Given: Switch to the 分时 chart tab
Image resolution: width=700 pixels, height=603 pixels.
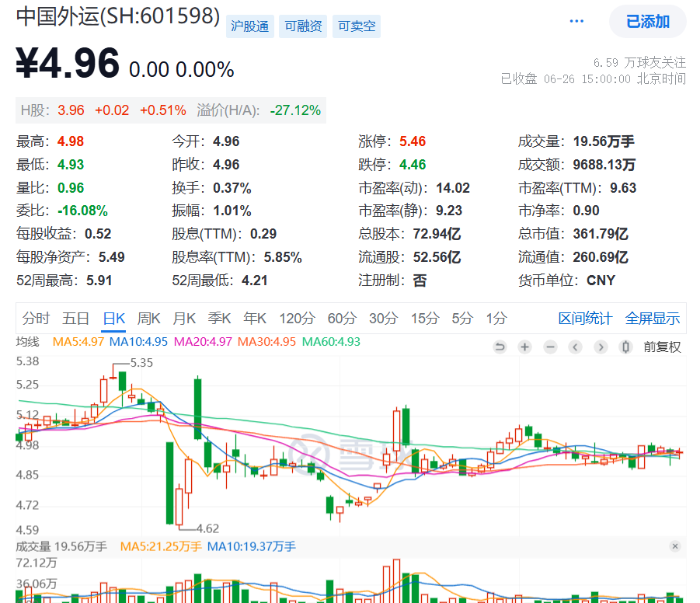Looking at the screenshot, I should point(36,319).
